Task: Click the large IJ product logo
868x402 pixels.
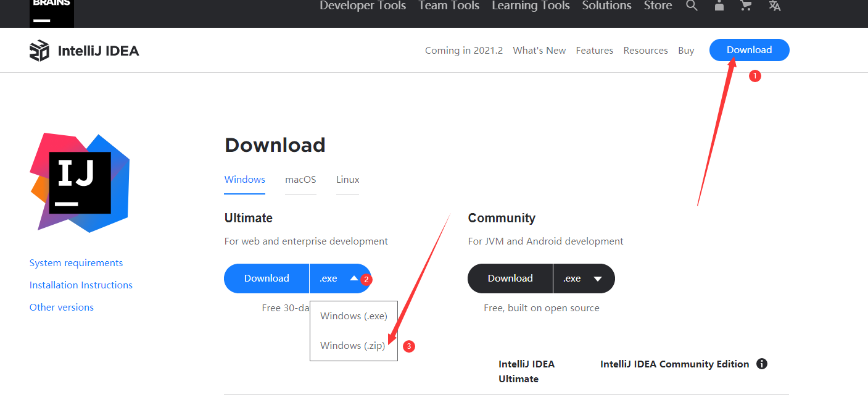Action: point(80,183)
